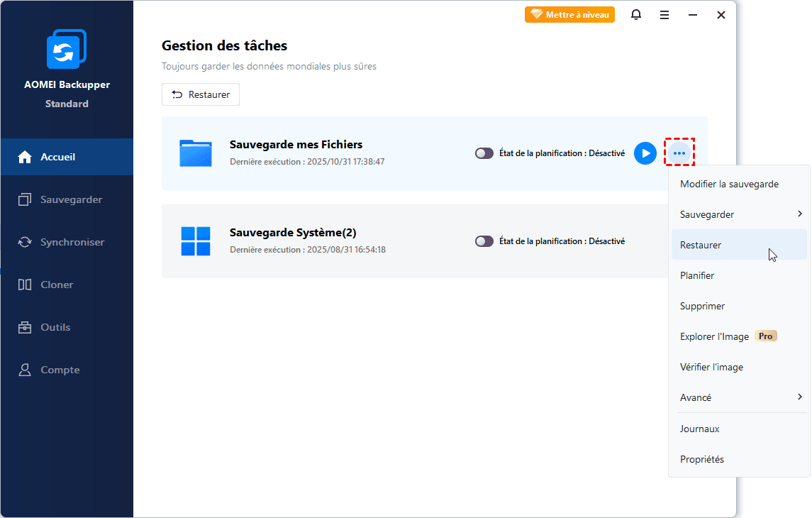This screenshot has height=518, width=812.
Task: Open the Compte account section
Action: (x=67, y=370)
